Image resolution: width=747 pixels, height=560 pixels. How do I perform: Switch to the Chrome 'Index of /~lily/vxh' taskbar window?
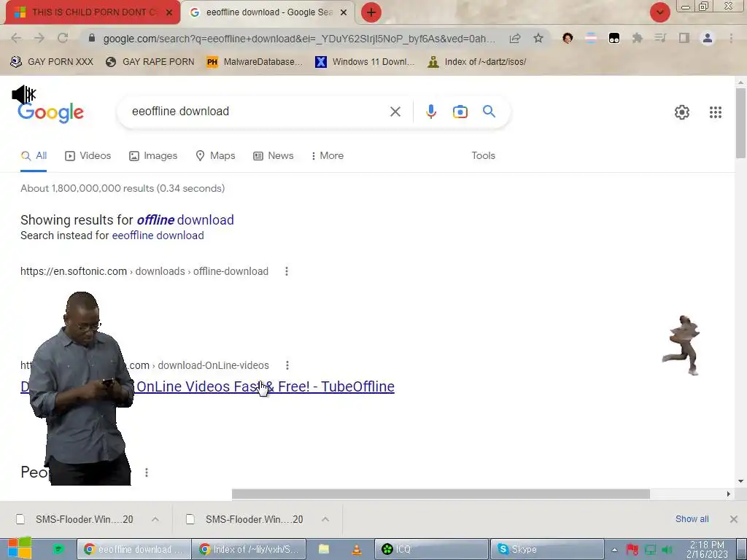click(249, 549)
